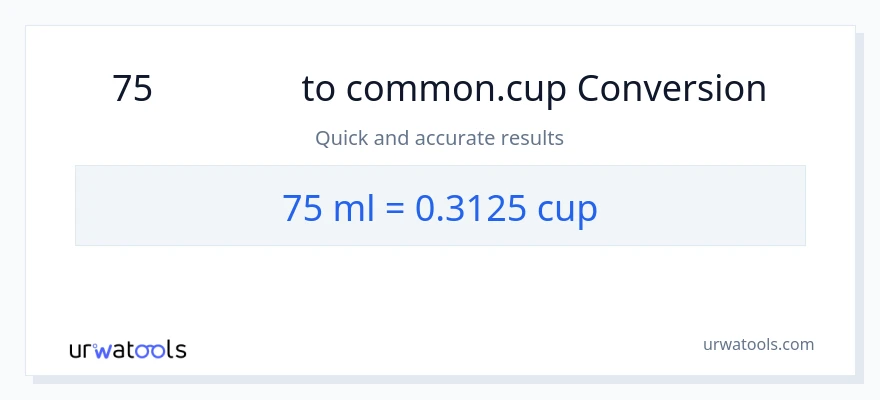This screenshot has width=880, height=400.
Task: Open the urwatools.com link
Action: [x=757, y=344]
